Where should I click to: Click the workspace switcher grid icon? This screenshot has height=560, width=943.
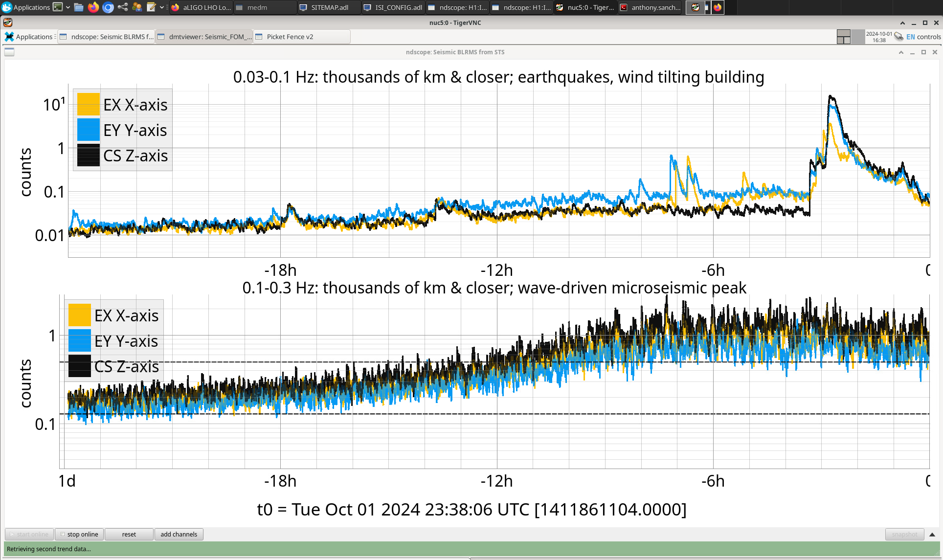tap(843, 37)
